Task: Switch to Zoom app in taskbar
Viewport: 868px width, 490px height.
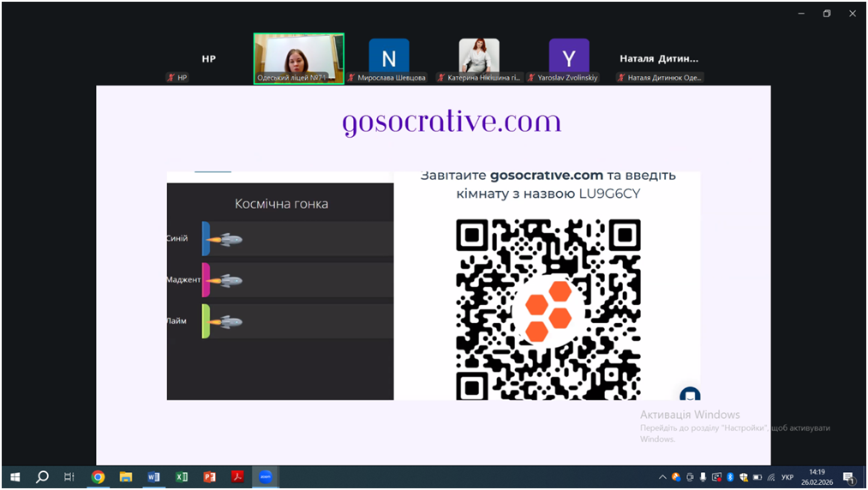Action: [266, 477]
